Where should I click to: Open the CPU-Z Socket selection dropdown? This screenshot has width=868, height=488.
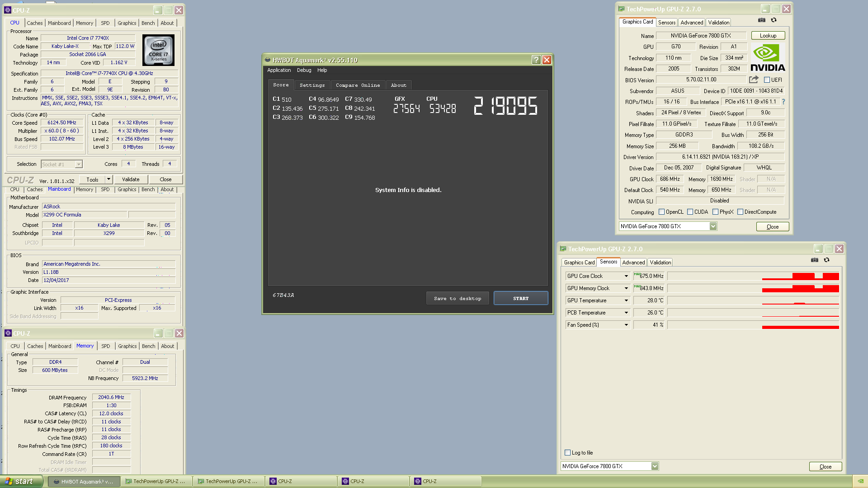coord(79,164)
